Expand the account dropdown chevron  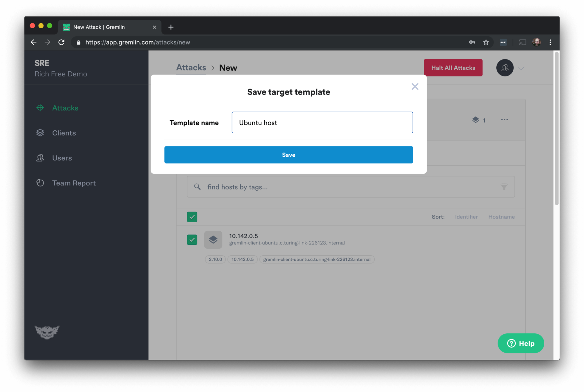[521, 68]
